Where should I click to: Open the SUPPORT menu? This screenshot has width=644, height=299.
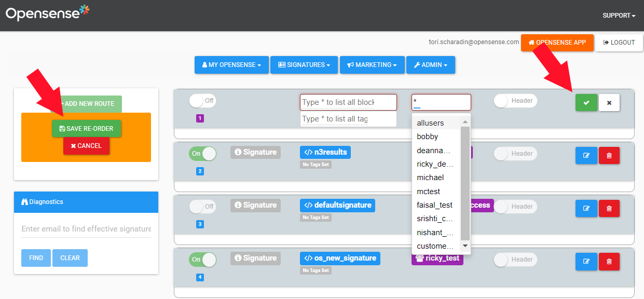619,16
